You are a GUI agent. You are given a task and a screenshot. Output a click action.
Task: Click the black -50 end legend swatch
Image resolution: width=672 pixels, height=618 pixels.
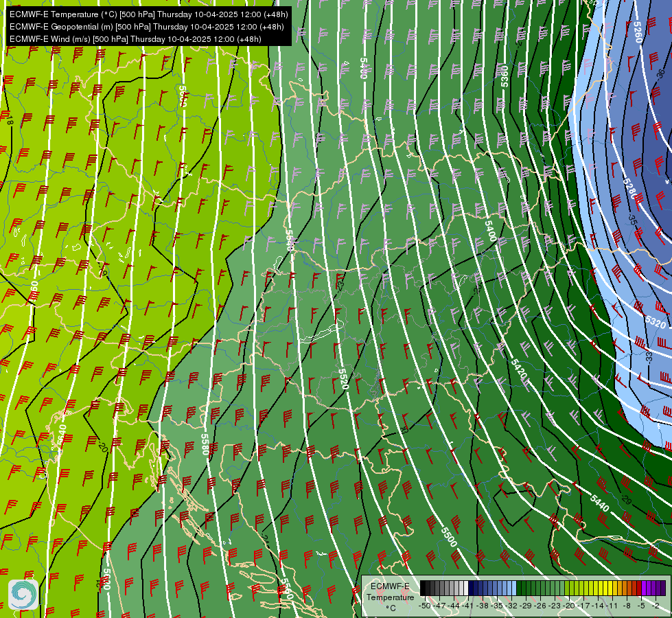[x=423, y=588]
